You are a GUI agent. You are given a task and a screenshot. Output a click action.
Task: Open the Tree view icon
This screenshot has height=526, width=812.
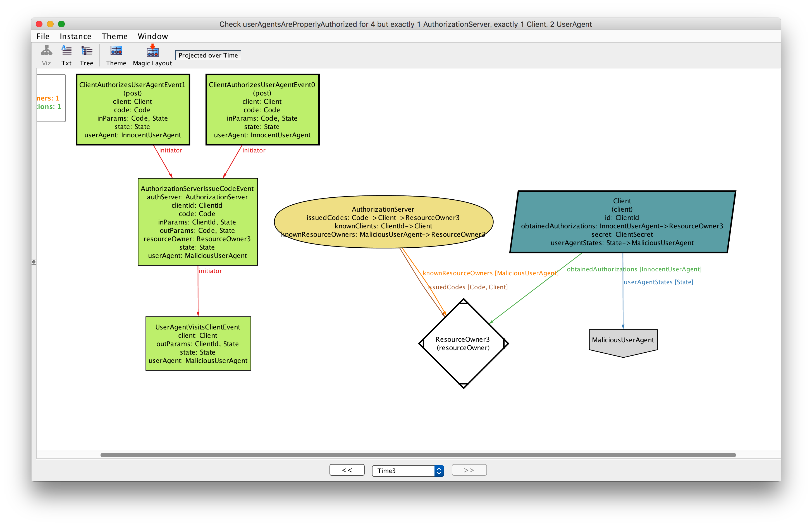(87, 51)
